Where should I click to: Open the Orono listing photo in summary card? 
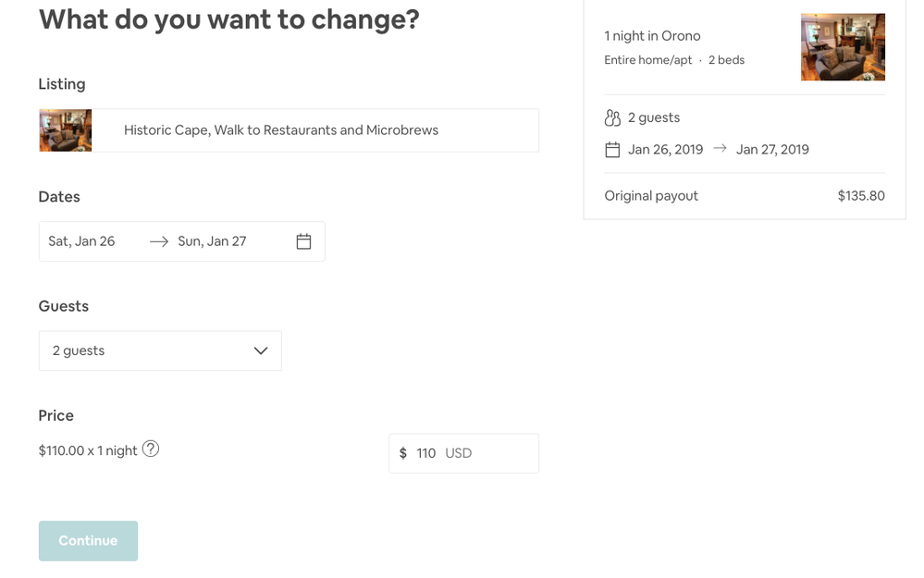(x=843, y=47)
